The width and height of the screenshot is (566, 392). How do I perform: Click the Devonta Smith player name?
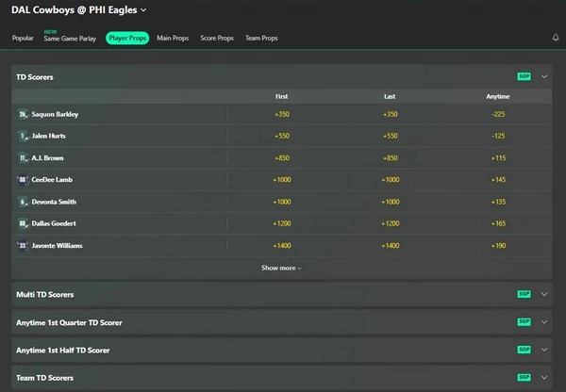pyautogui.click(x=54, y=202)
